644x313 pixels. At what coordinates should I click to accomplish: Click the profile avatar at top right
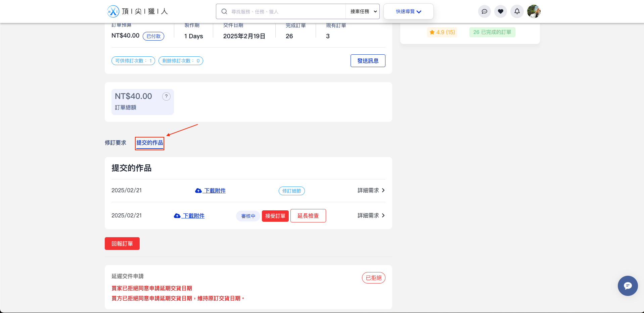pos(534,11)
